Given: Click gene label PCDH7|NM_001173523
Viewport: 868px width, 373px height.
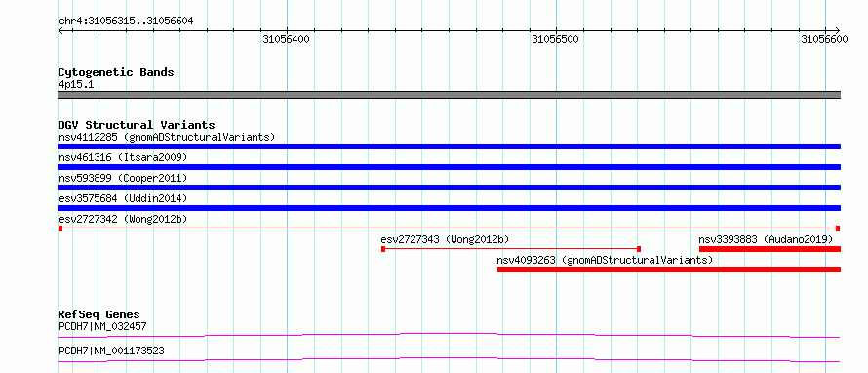Looking at the screenshot, I should [111, 351].
